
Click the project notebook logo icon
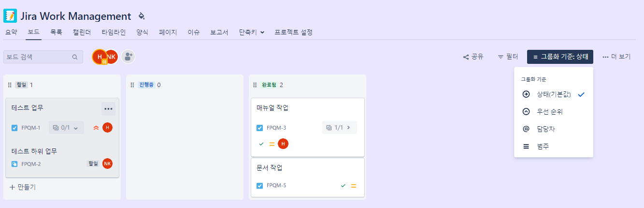click(10, 16)
